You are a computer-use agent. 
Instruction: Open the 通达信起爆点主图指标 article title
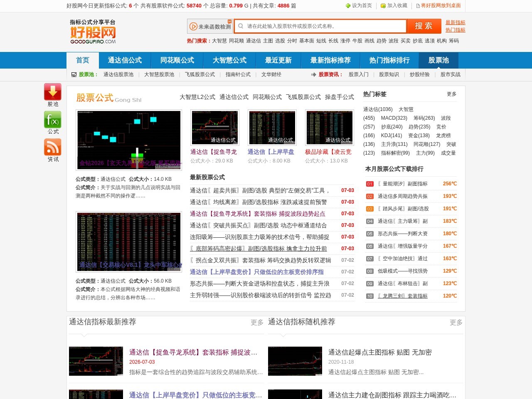380,352
